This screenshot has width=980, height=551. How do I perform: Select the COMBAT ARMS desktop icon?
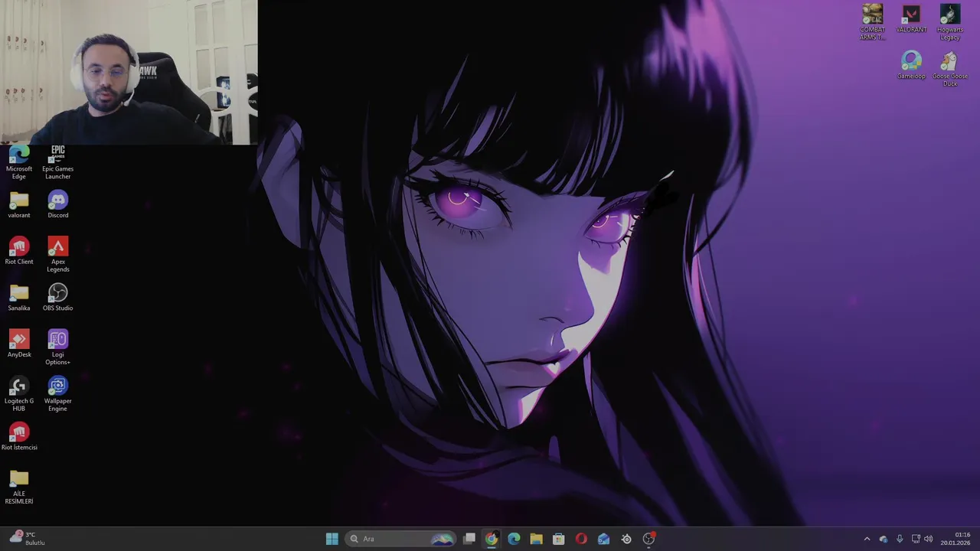872,23
